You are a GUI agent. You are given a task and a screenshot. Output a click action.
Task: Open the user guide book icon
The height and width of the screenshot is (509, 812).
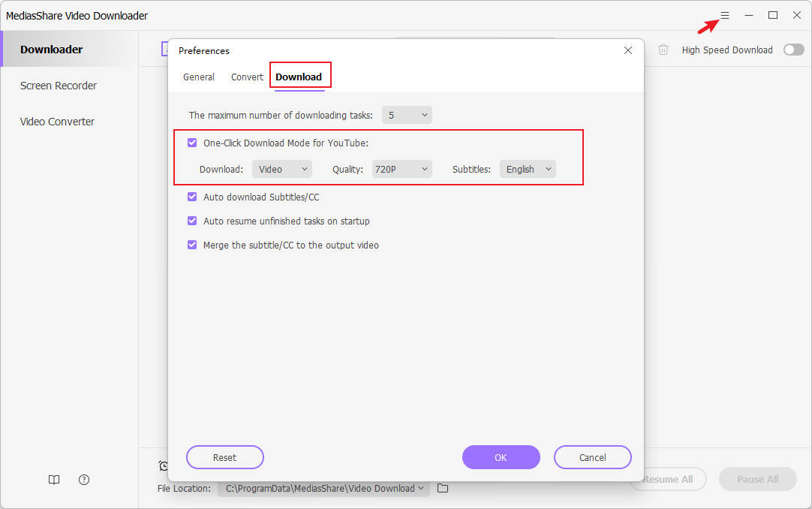(54, 480)
